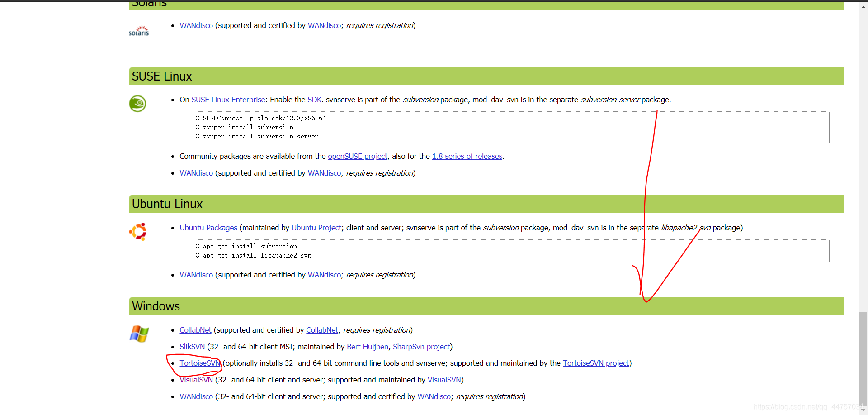This screenshot has height=415, width=868.
Task: Click the italic 'libapache2-svn' package name
Action: point(686,228)
